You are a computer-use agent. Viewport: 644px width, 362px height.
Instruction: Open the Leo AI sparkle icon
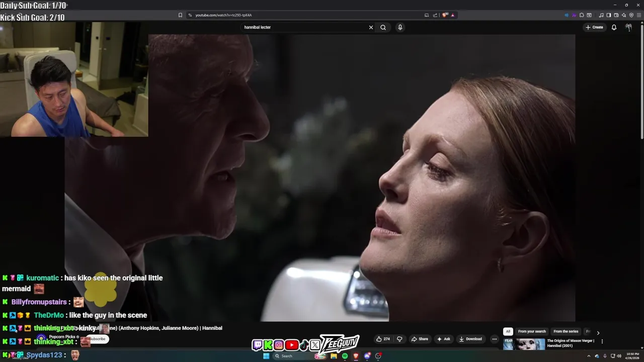(624, 15)
